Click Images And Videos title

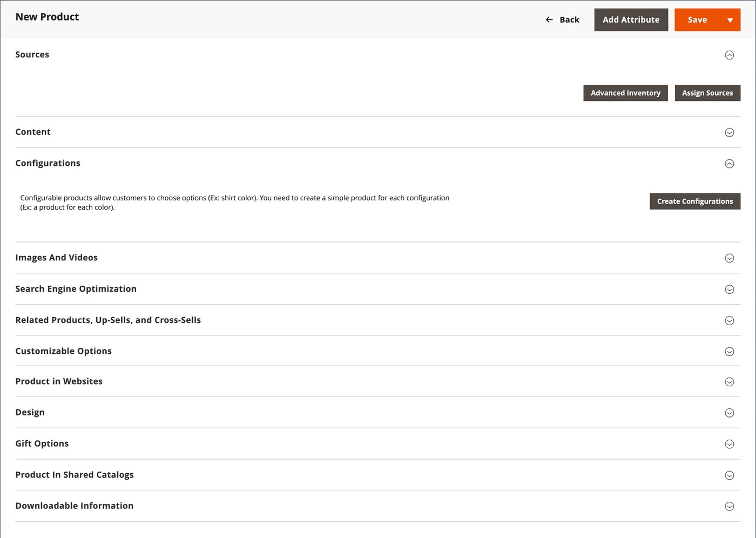click(57, 258)
